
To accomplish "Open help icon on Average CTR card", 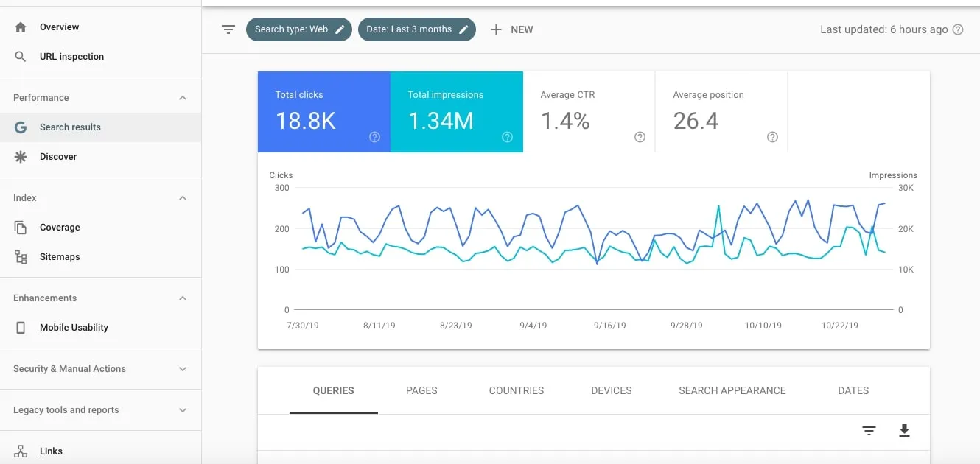I will tap(640, 137).
